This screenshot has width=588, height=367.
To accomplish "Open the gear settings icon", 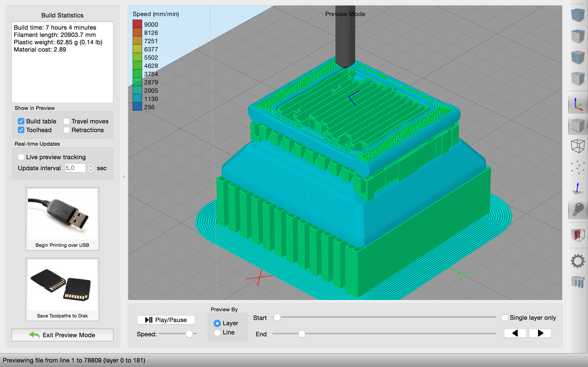I will click(578, 261).
